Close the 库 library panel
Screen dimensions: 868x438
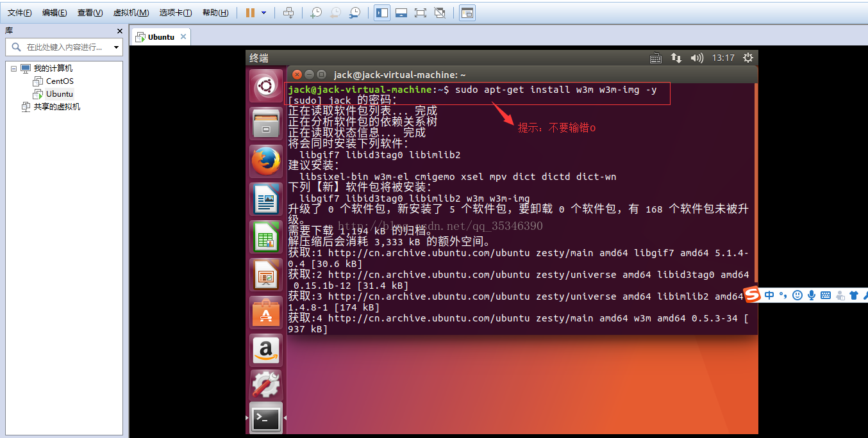(120, 31)
